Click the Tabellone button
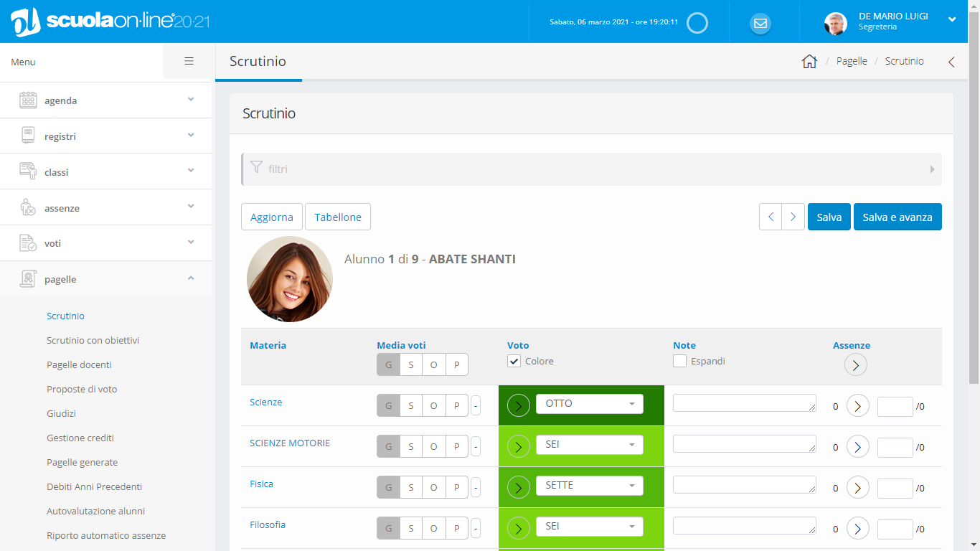 tap(337, 217)
